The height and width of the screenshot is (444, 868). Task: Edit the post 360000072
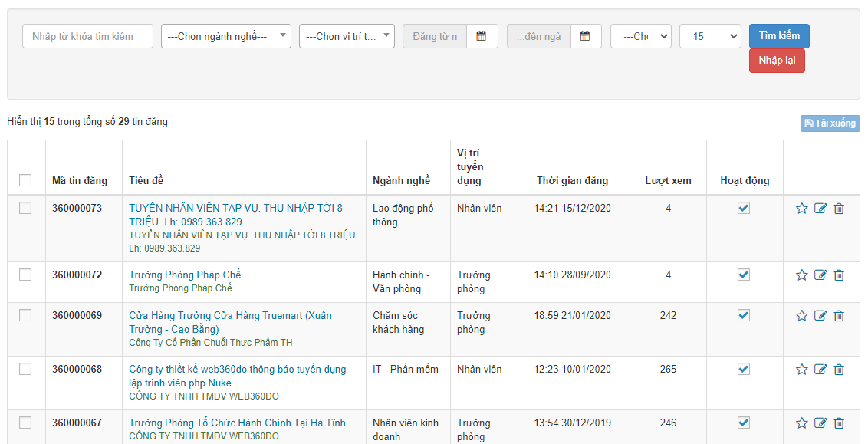point(820,275)
